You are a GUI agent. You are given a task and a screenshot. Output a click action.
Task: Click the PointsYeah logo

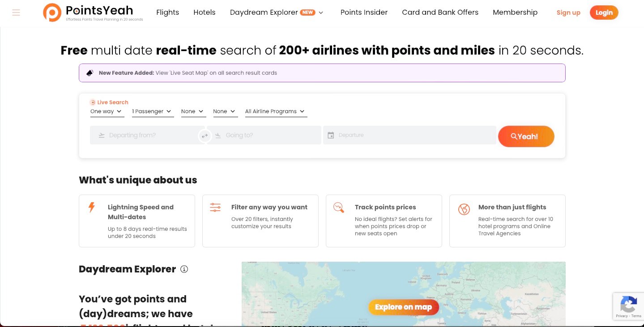[93, 13]
